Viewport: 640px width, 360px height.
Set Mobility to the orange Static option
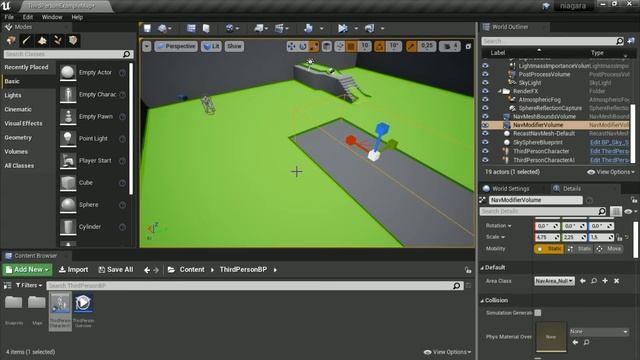pos(549,249)
